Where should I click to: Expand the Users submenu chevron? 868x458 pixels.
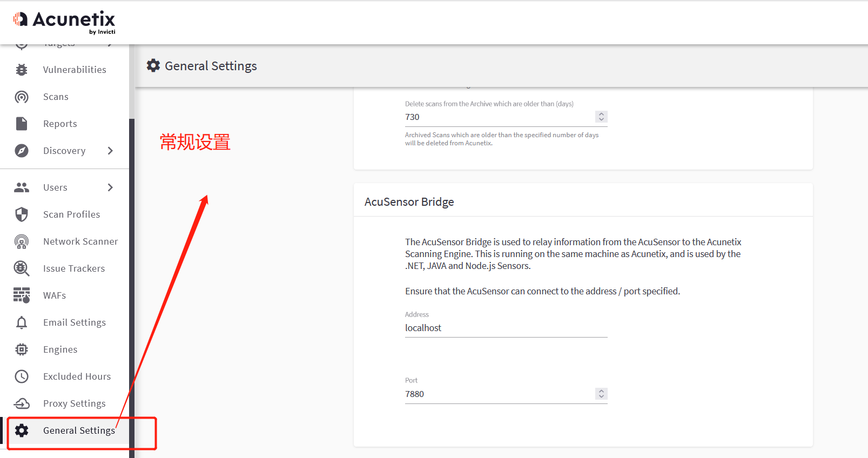click(110, 187)
